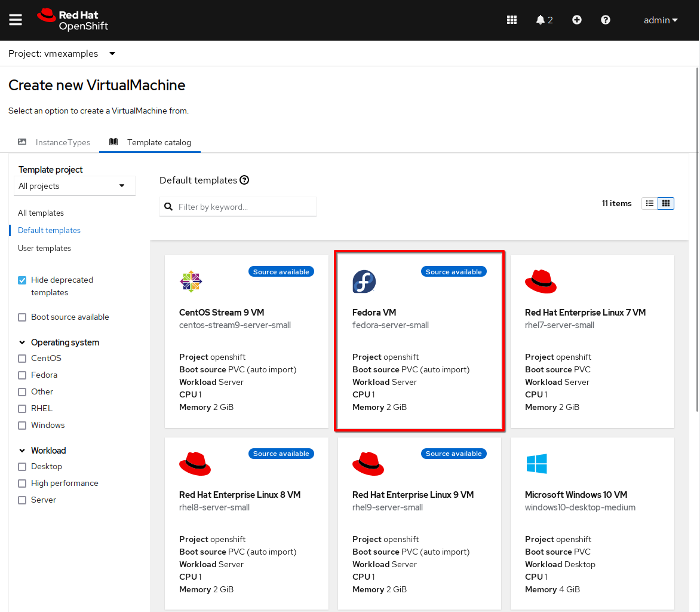Open the application launcher grid icon
The width and height of the screenshot is (700, 612).
pyautogui.click(x=512, y=20)
